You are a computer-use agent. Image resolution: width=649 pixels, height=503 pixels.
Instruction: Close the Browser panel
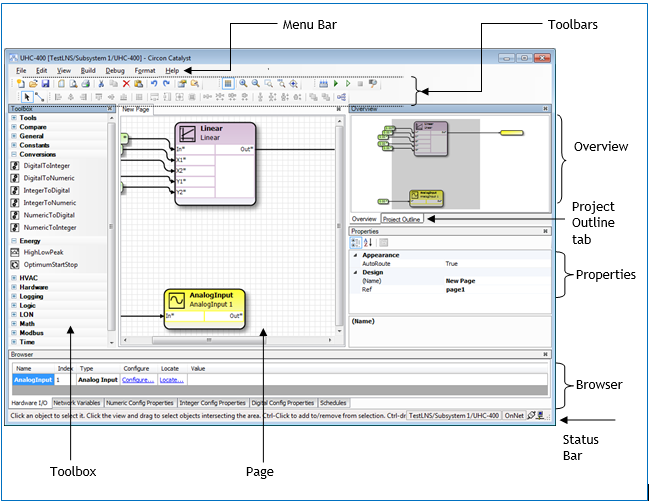546,354
